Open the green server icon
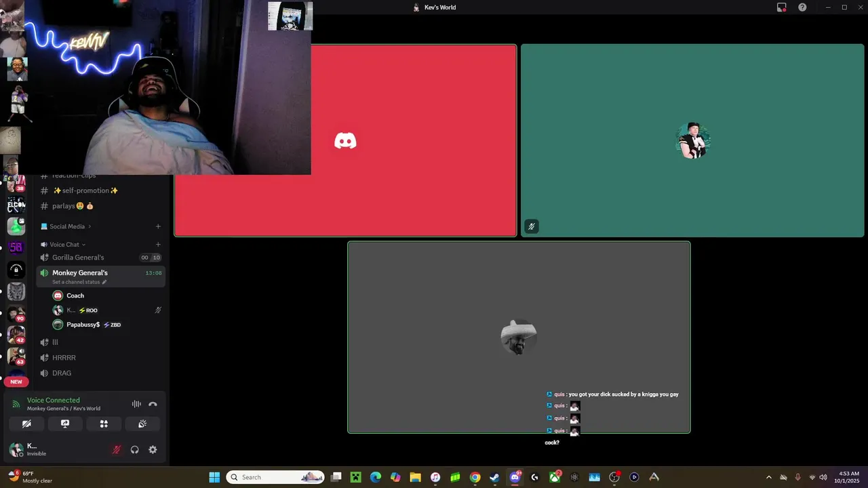 click(16, 226)
